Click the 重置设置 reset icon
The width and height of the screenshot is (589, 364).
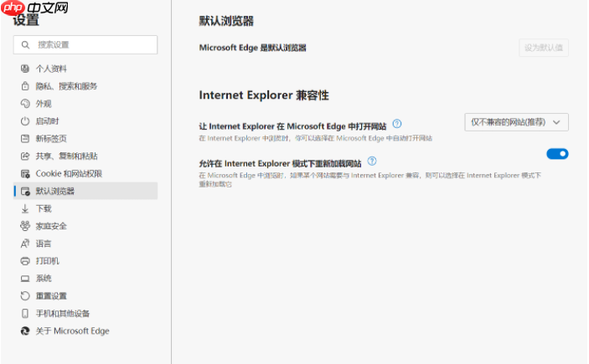(x=25, y=296)
